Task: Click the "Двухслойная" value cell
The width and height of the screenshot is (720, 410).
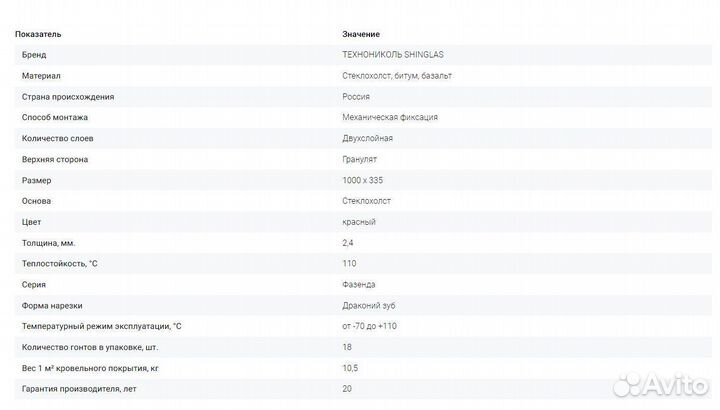Action: point(367,138)
